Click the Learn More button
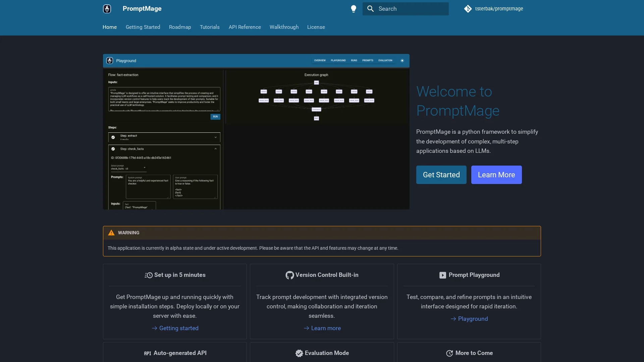This screenshot has width=644, height=362. click(x=496, y=175)
